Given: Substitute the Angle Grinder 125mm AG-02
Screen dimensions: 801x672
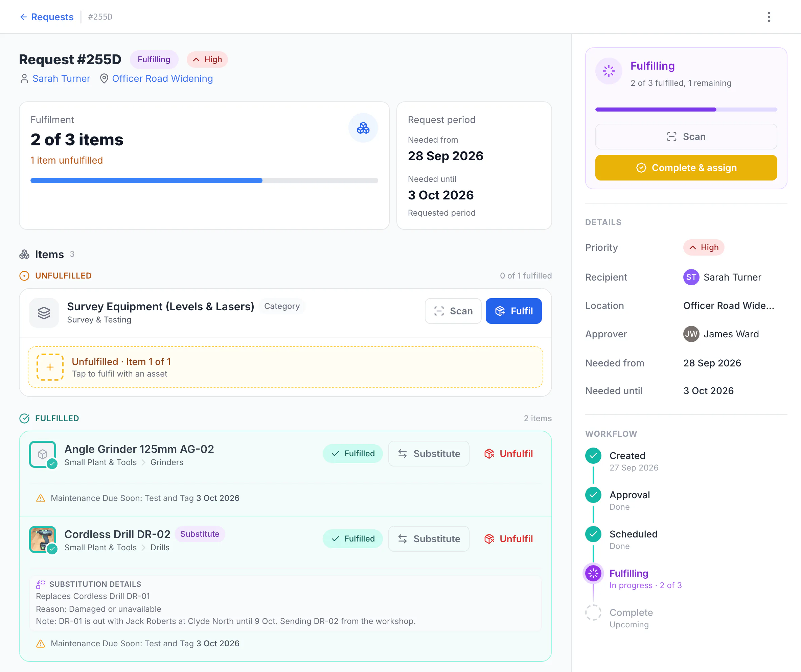Looking at the screenshot, I should pyautogui.click(x=429, y=454).
